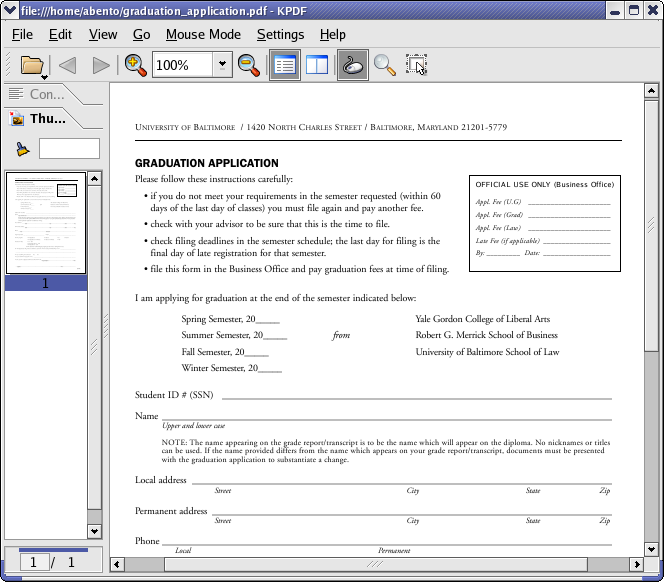
Task: Open the Settings menu
Action: (280, 34)
